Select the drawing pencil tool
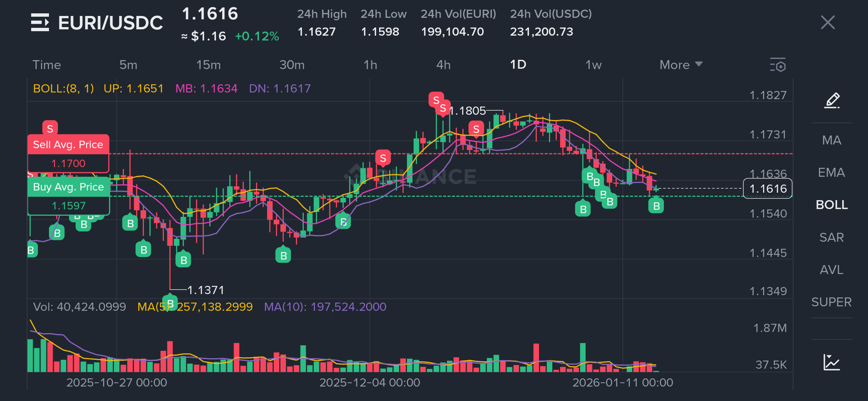The image size is (868, 401). tap(832, 101)
